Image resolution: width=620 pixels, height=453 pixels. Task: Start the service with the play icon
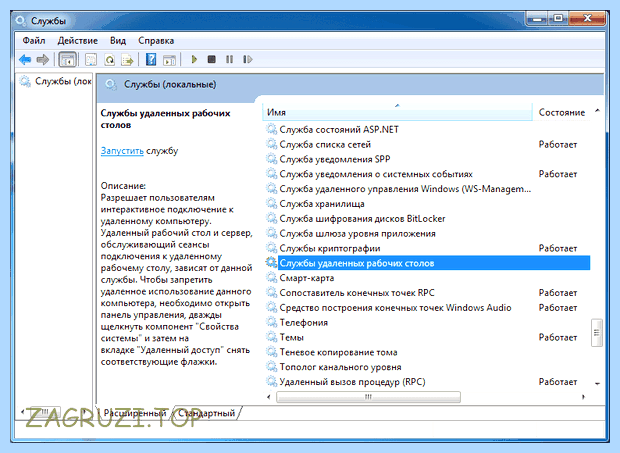point(194,60)
